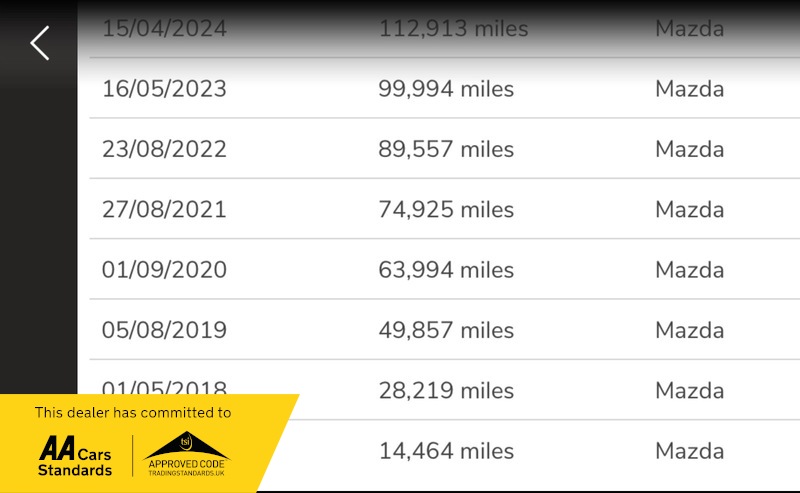Screen dimensions: 800x493
Task: Click the 49,857 miles value
Action: coord(446,330)
